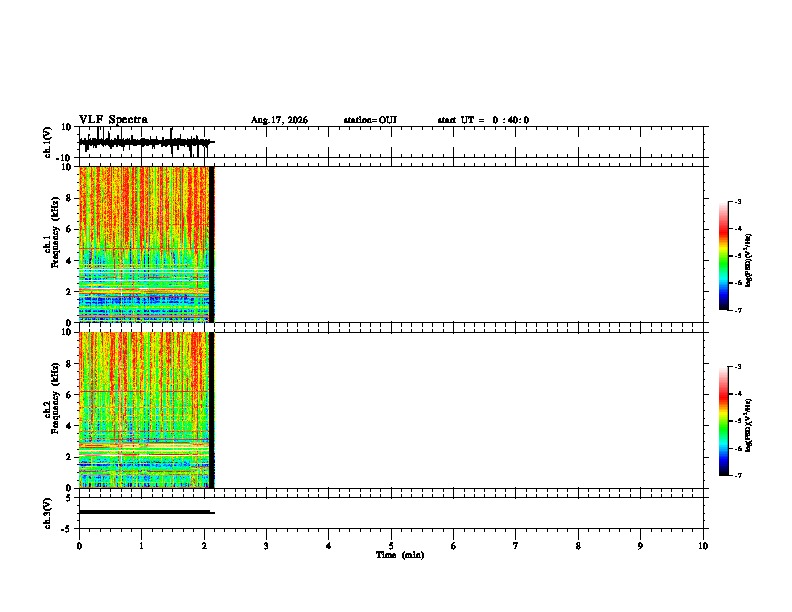The width and height of the screenshot is (792, 612).
Task: Click the ch.3(V) axis label
Action: pos(47,514)
